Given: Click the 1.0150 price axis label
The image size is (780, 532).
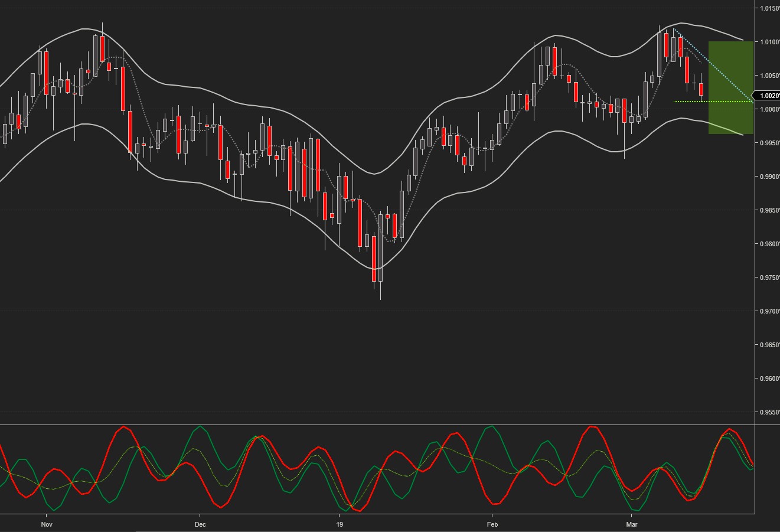Looking at the screenshot, I should [x=770, y=8].
